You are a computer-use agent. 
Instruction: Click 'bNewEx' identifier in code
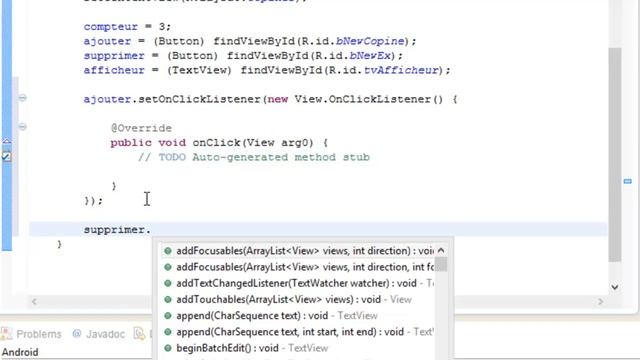click(x=370, y=56)
